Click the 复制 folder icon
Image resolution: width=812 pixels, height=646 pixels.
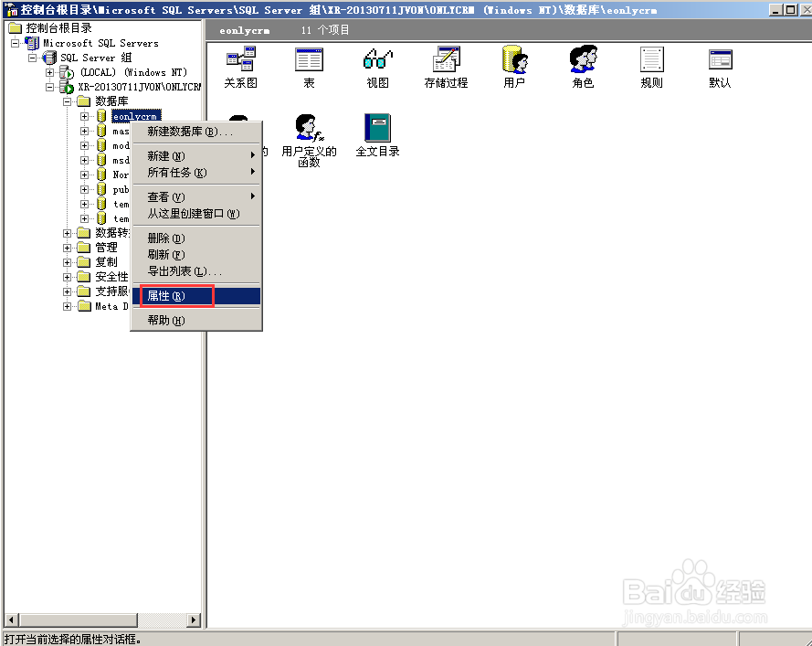[x=83, y=262]
